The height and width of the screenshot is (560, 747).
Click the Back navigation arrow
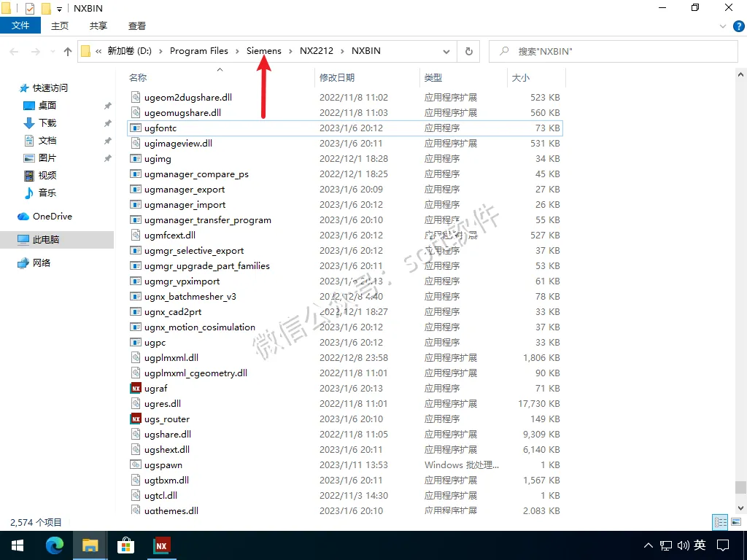(14, 52)
